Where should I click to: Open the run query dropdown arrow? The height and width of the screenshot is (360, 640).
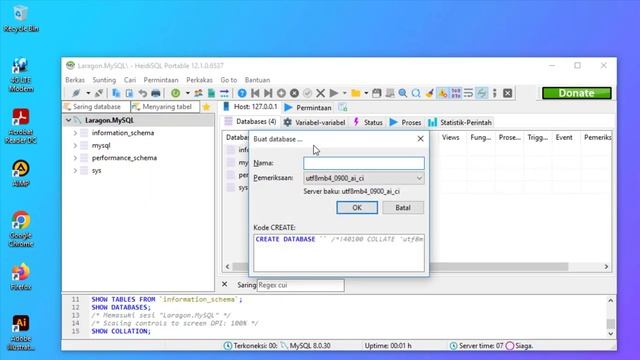point(344,93)
